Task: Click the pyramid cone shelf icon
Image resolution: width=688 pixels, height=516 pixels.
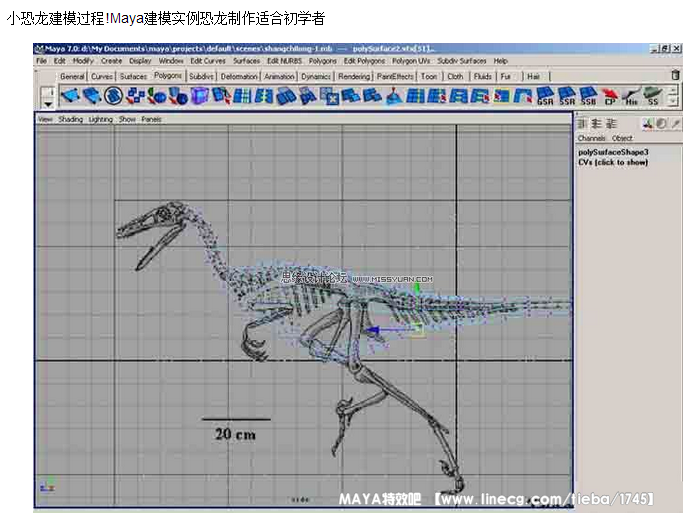Action: click(394, 96)
